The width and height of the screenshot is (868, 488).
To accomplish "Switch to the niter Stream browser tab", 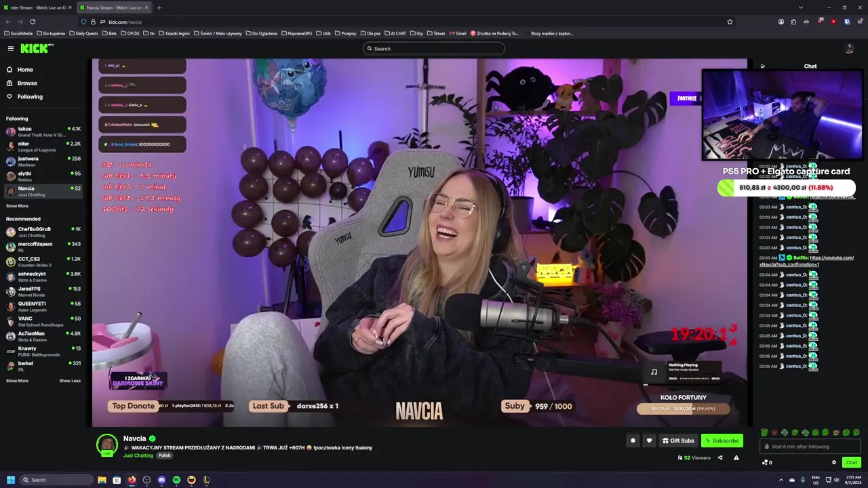I will 37,7.
